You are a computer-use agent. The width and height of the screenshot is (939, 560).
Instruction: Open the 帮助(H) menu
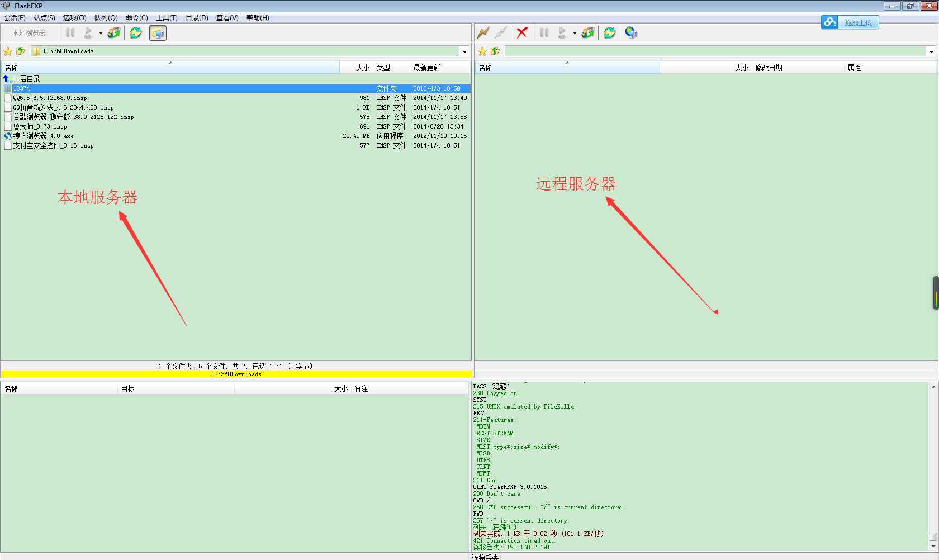[258, 18]
